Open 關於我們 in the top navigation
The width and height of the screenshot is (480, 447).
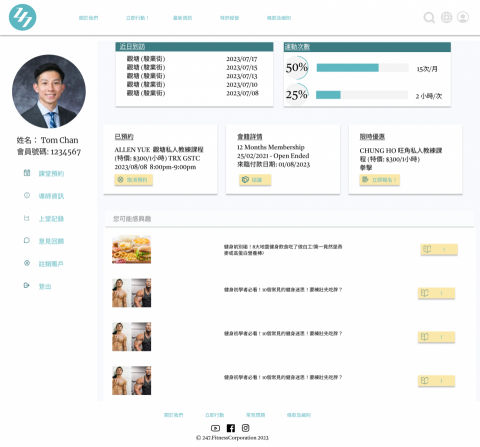click(88, 18)
